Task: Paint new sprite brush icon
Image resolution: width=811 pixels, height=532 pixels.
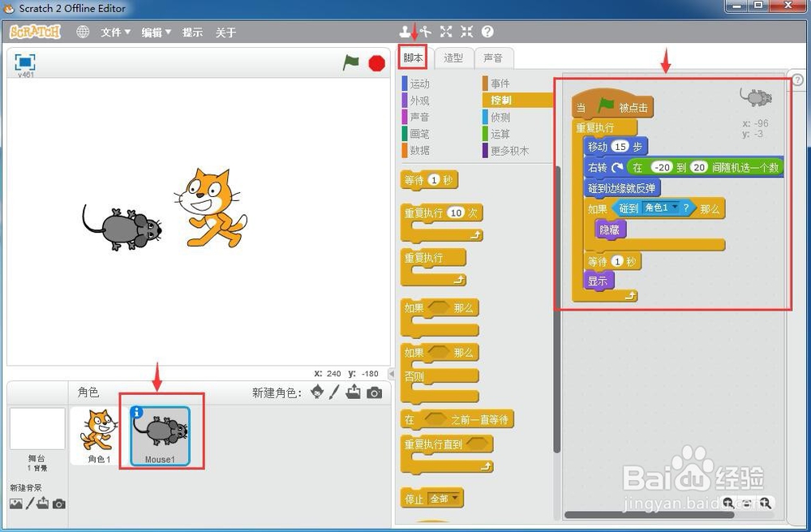Action: (x=334, y=392)
